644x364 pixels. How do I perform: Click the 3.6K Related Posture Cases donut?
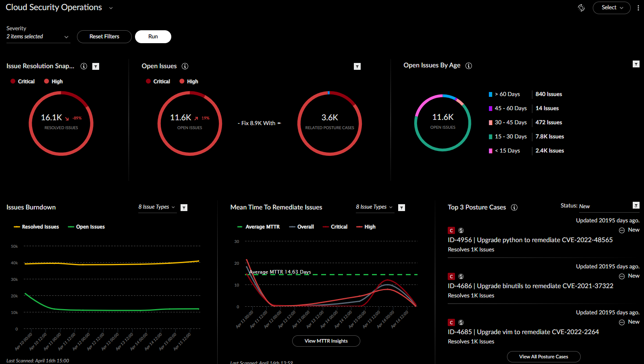(330, 123)
